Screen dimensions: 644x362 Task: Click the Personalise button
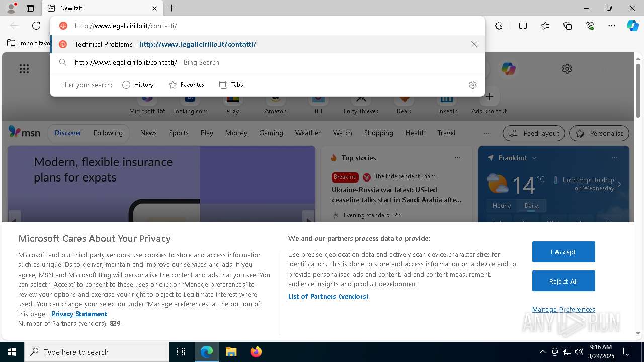click(599, 133)
